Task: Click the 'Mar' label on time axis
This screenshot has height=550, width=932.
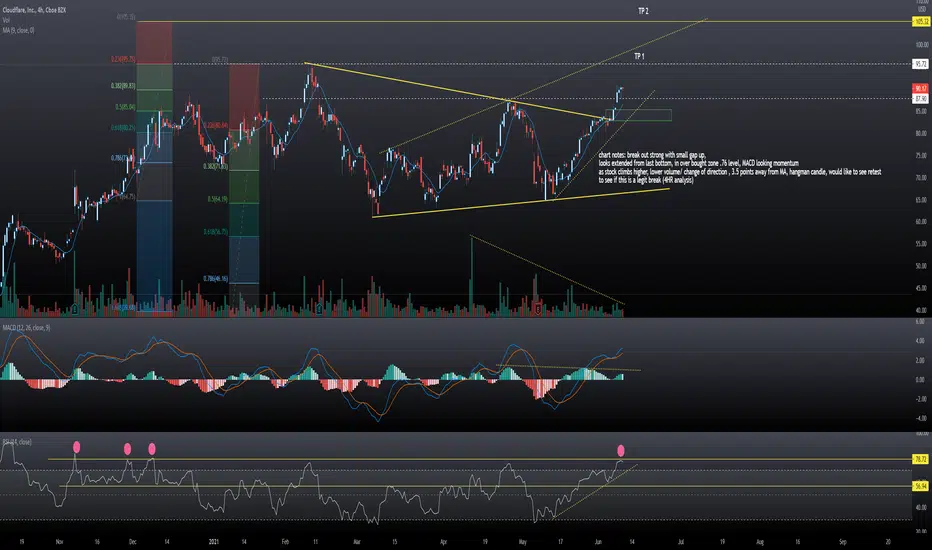Action: tap(357, 542)
